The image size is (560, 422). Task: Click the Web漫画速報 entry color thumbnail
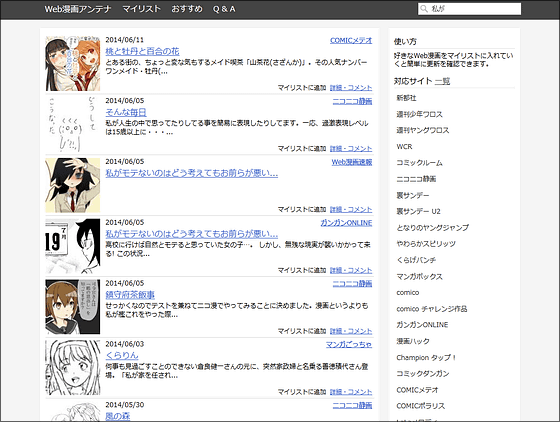pyautogui.click(x=73, y=185)
